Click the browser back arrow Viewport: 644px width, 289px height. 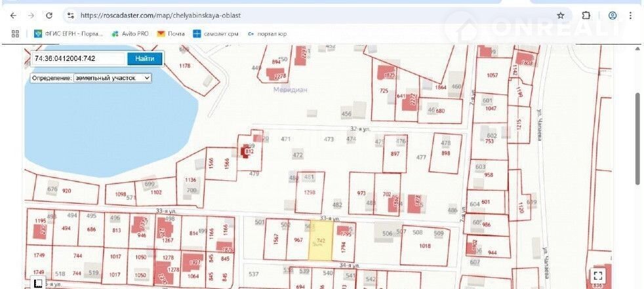coord(13,15)
